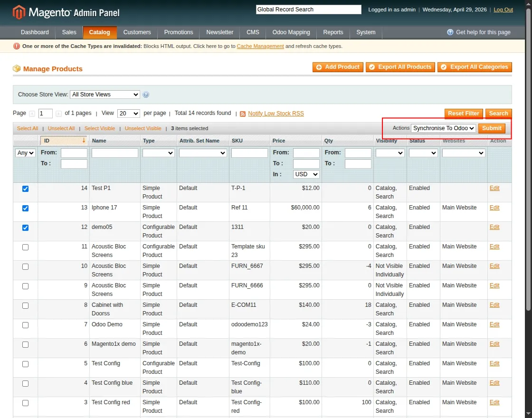Click the Select All link

(28, 129)
